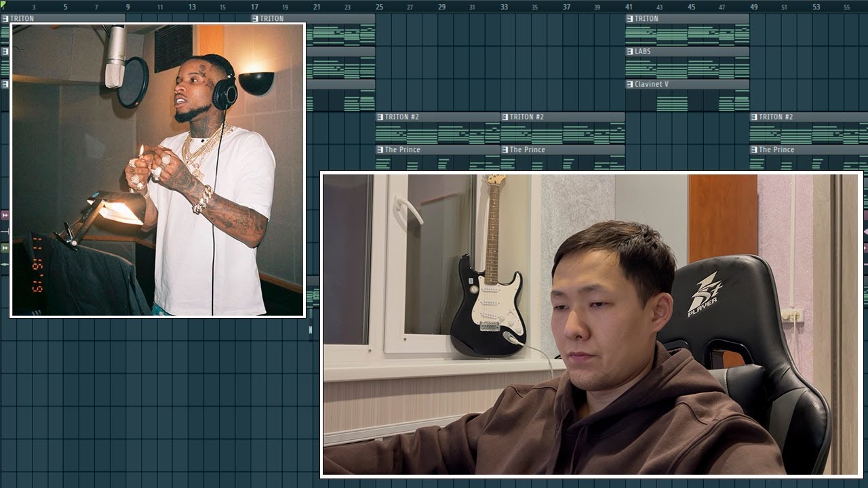Click the LABS clip note preview
Viewport: 868px width, 488px height.
687,68
